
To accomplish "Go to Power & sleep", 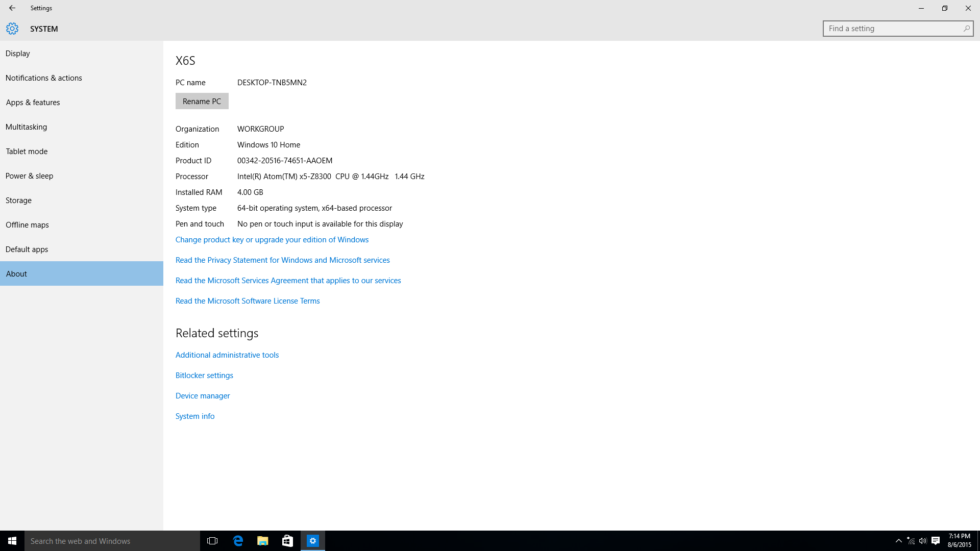I will [82, 176].
